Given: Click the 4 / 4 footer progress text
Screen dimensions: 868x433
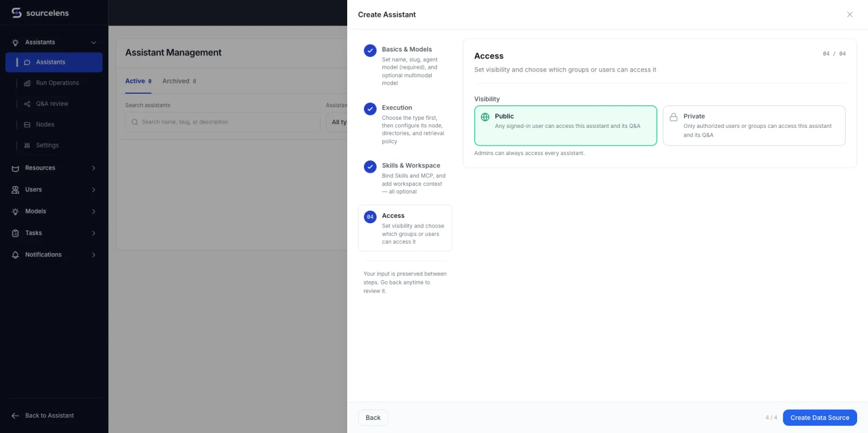Looking at the screenshot, I should (771, 418).
